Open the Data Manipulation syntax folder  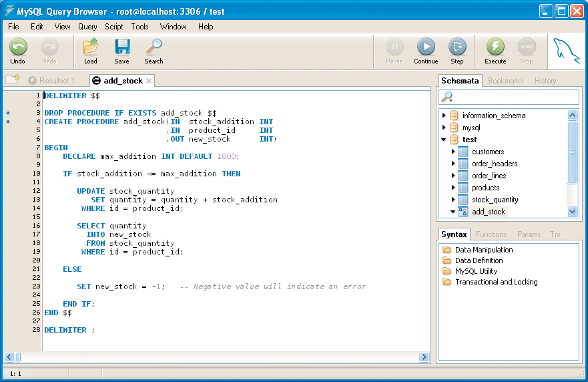coord(447,250)
